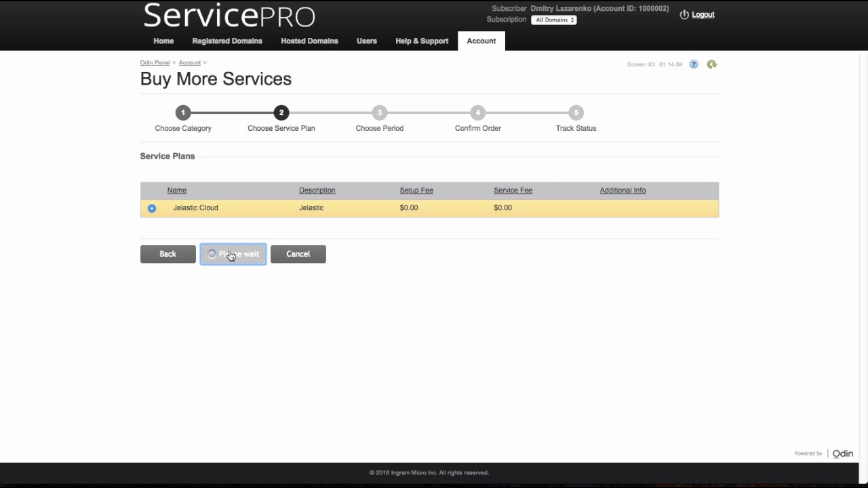Select the Jelastic Cloud radio button
Image resolution: width=868 pixels, height=488 pixels.
pyautogui.click(x=152, y=208)
